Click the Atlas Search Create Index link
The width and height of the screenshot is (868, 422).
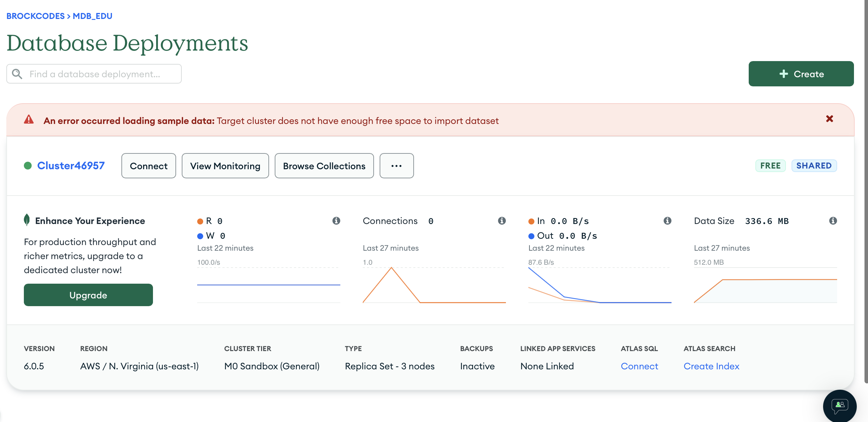tap(711, 366)
